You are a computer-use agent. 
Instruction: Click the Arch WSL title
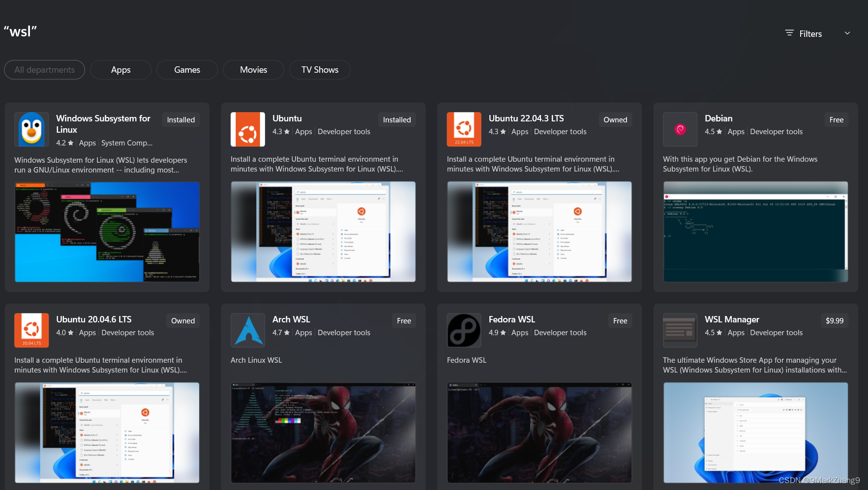(x=291, y=319)
